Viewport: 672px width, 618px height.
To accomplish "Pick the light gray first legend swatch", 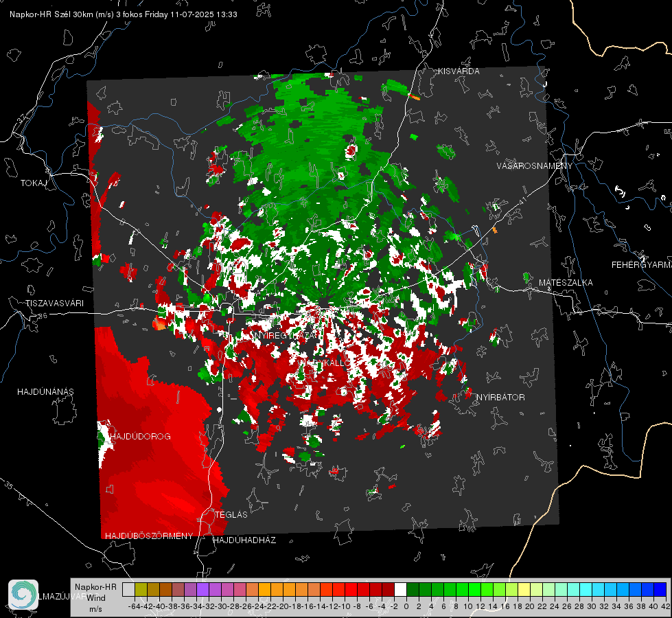I will 128,590.
